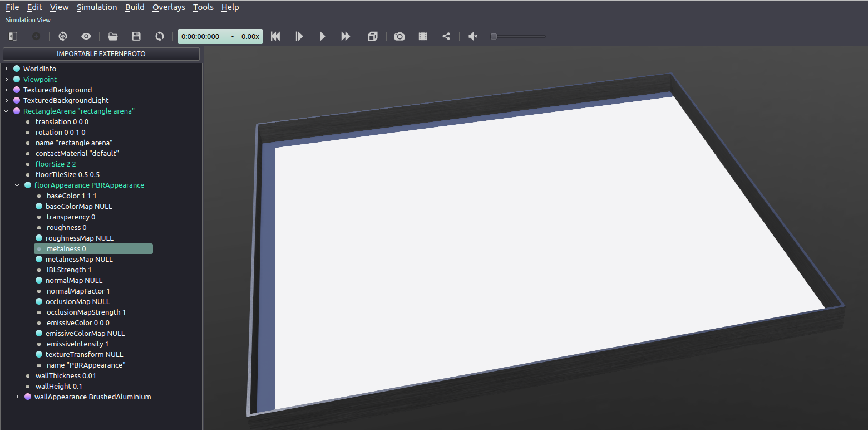Expand the WorldInfo node
The width and height of the screenshot is (868, 430).
point(6,69)
